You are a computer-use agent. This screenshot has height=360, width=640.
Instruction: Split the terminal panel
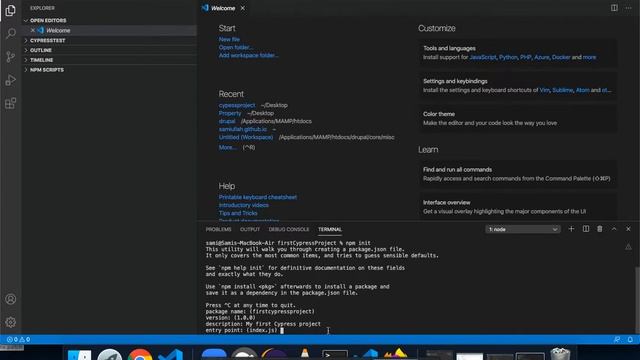point(586,229)
